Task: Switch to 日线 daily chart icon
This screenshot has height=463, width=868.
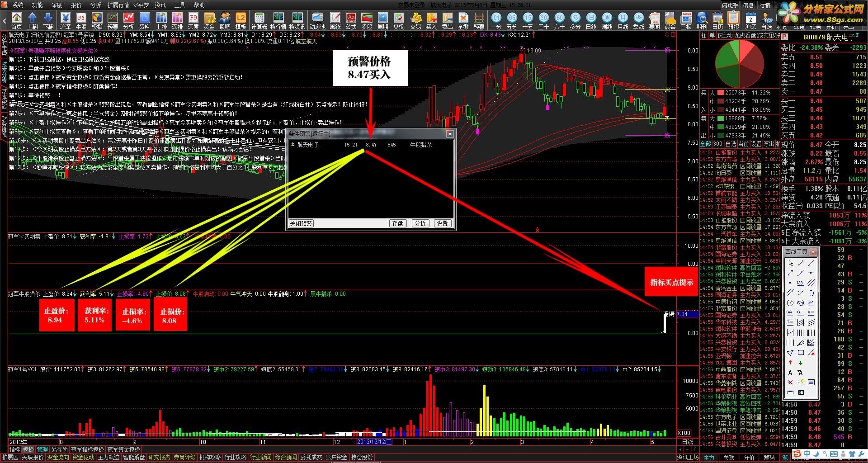Action: (591, 20)
